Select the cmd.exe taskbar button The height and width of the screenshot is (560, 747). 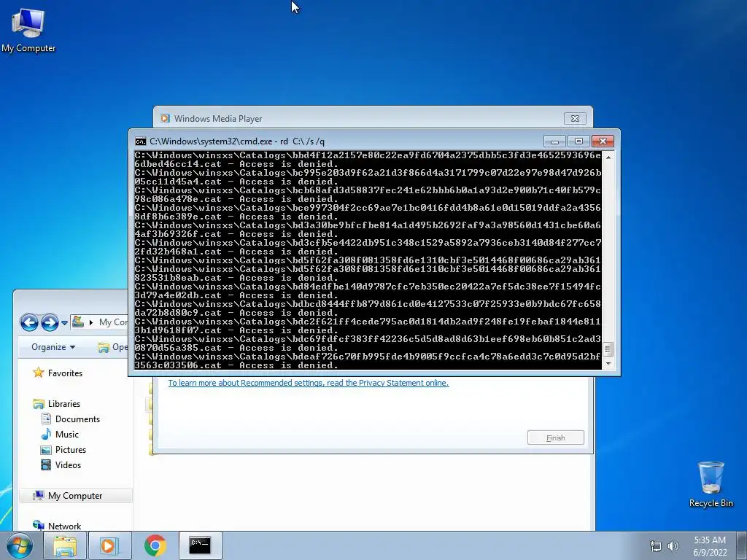200,545
